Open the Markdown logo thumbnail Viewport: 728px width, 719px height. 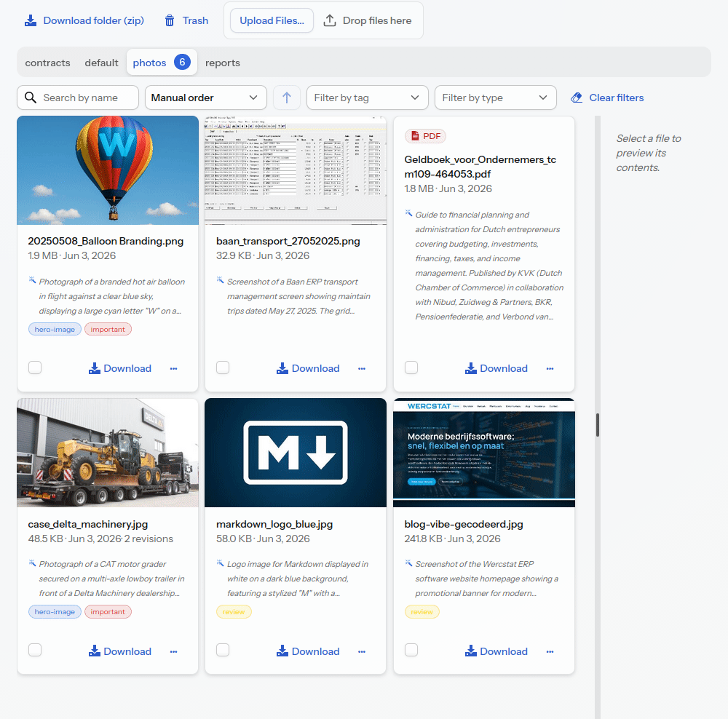296,453
